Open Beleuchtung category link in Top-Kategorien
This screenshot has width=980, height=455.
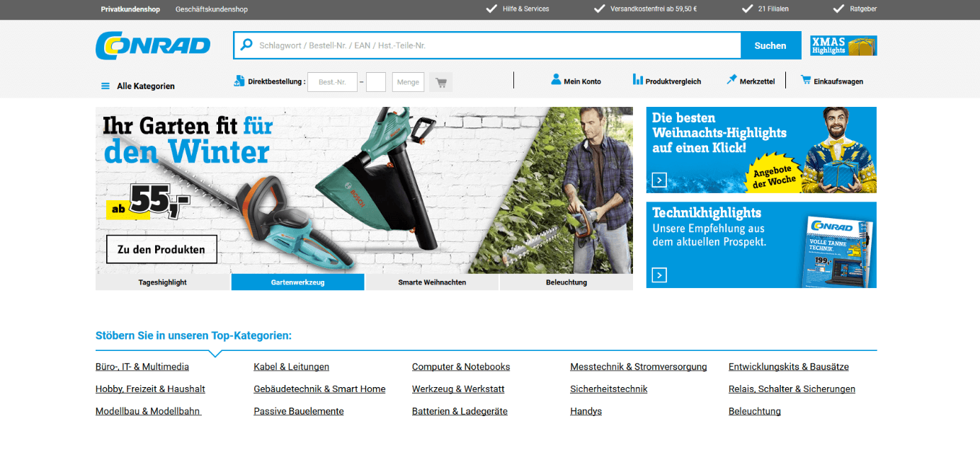coord(755,411)
